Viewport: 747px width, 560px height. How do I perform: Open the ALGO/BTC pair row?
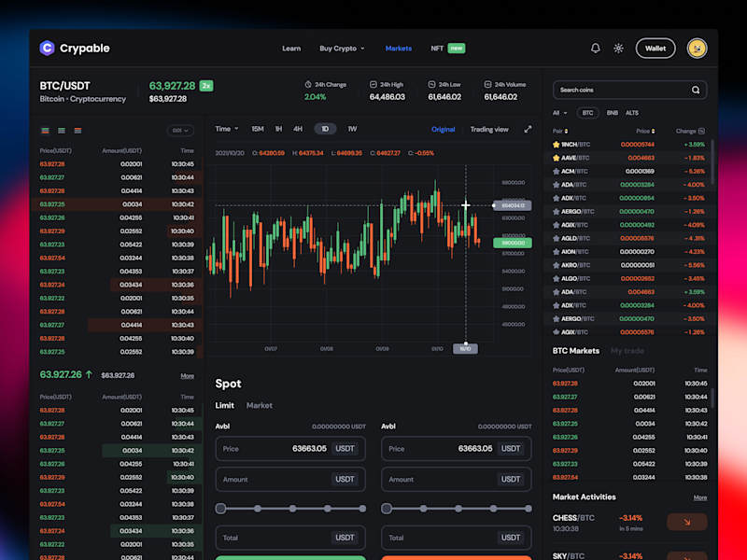coord(627,278)
